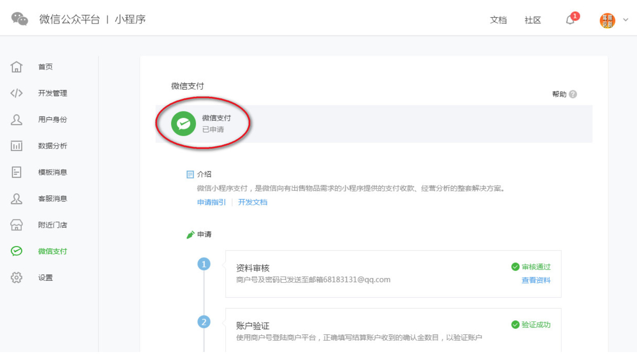Select 模板消息 in the sidebar menu
Screen dimensions: 637x364
click(53, 172)
